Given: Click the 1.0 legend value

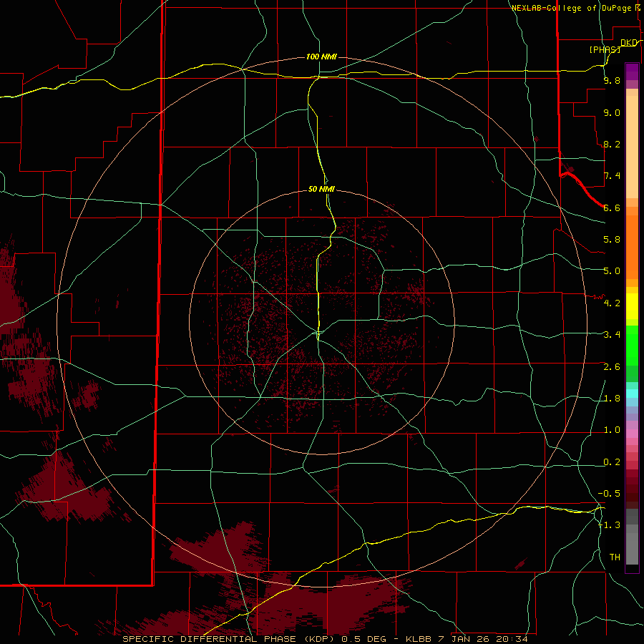Looking at the screenshot, I should pos(612,430).
